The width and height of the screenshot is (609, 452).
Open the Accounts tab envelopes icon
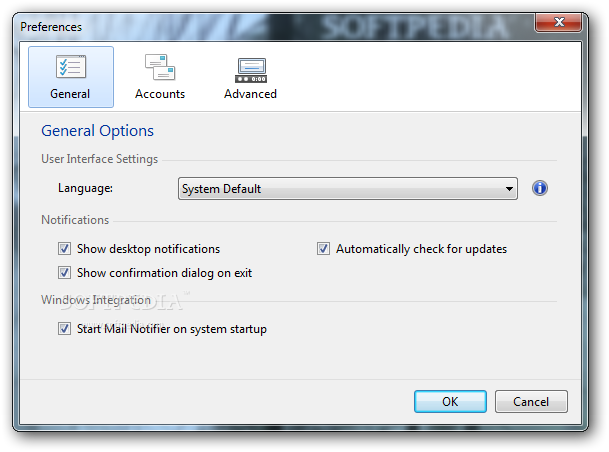[160, 67]
